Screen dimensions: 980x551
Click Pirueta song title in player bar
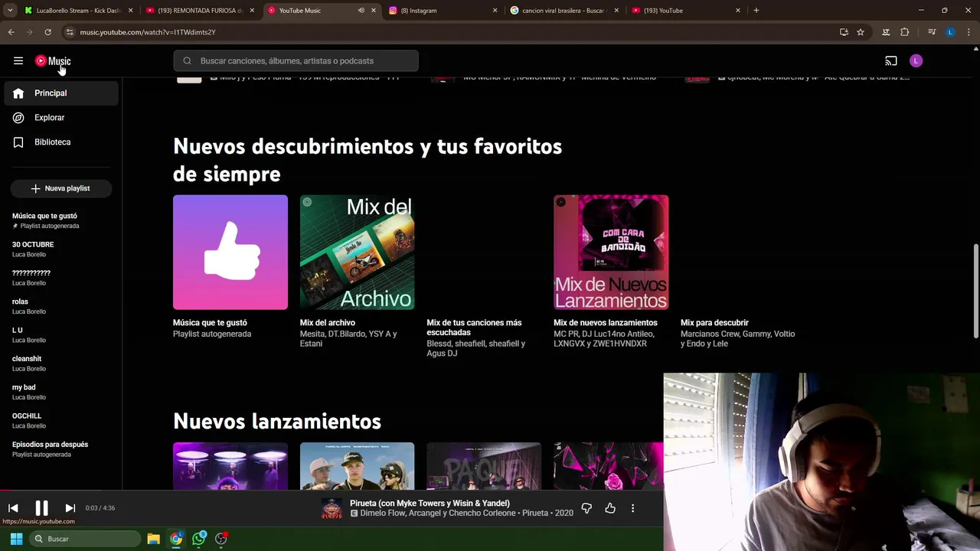pos(430,504)
